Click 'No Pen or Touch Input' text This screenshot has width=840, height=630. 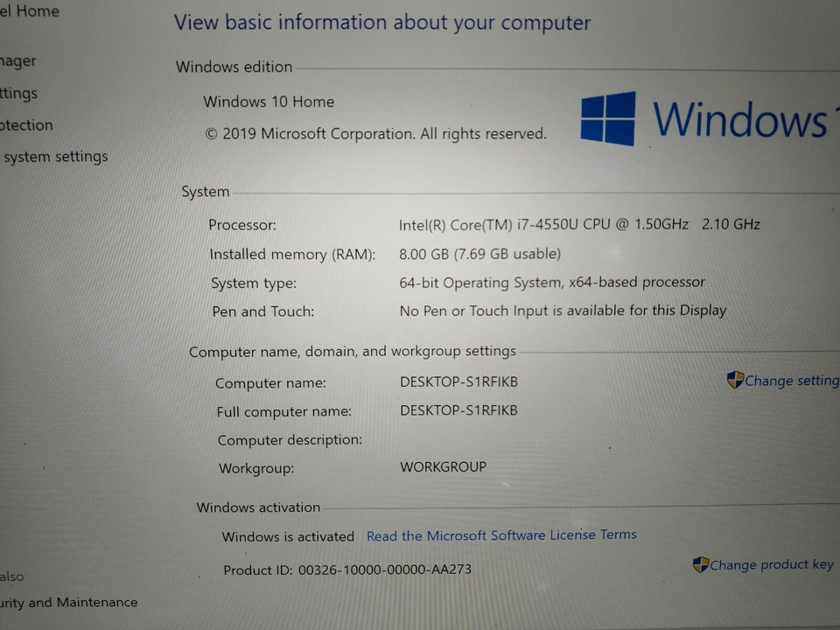click(x=563, y=311)
